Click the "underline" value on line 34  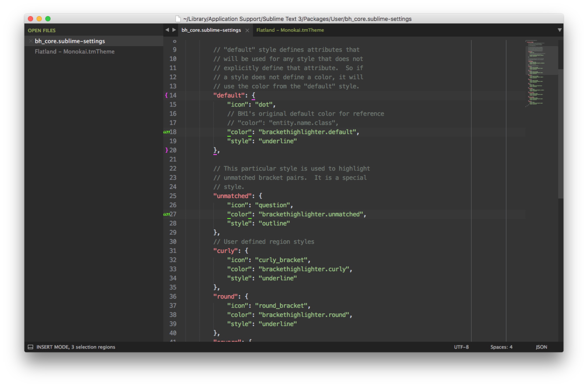coord(277,278)
